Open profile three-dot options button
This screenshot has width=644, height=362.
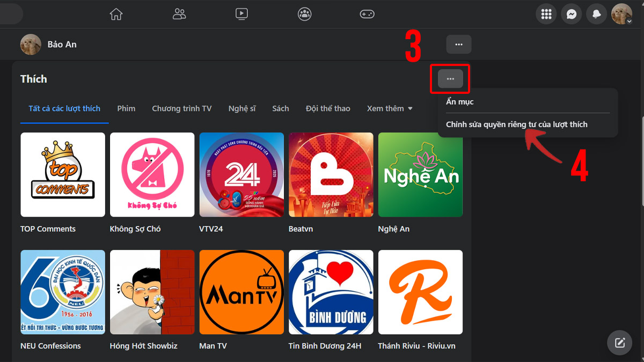(x=459, y=45)
